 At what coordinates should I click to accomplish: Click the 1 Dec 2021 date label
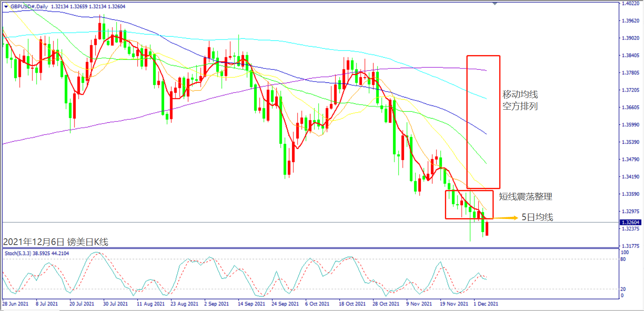(486, 303)
